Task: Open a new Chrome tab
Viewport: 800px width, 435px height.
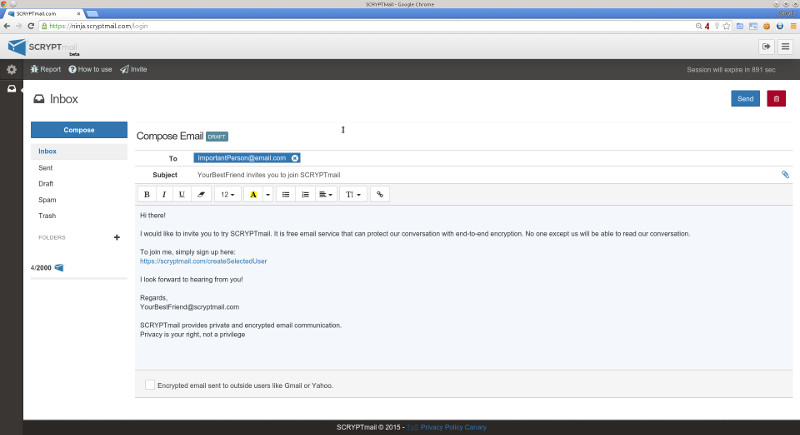Action: click(92, 14)
